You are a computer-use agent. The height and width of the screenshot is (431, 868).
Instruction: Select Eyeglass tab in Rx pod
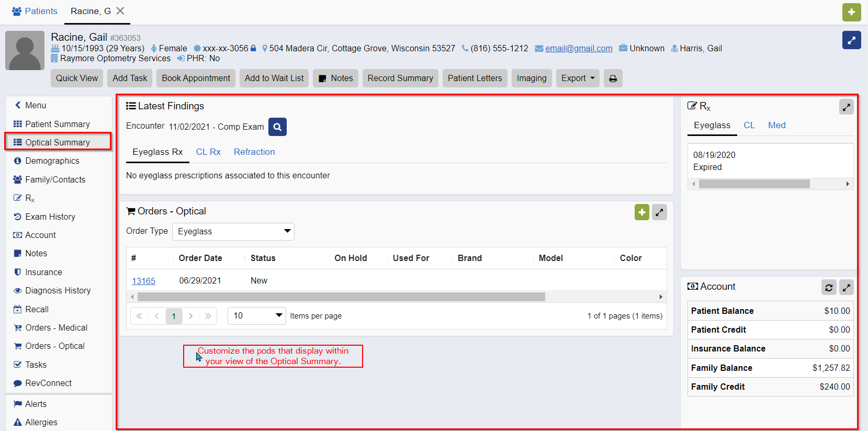[x=712, y=125]
